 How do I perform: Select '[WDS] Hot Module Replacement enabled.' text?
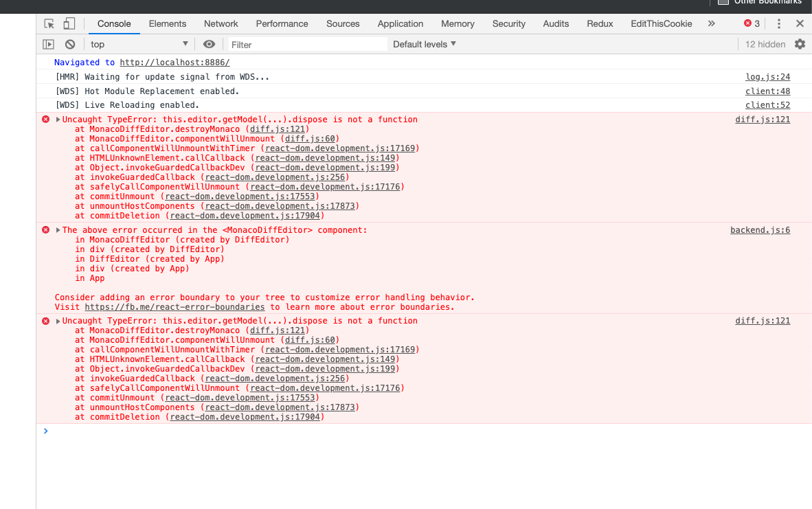coord(148,91)
